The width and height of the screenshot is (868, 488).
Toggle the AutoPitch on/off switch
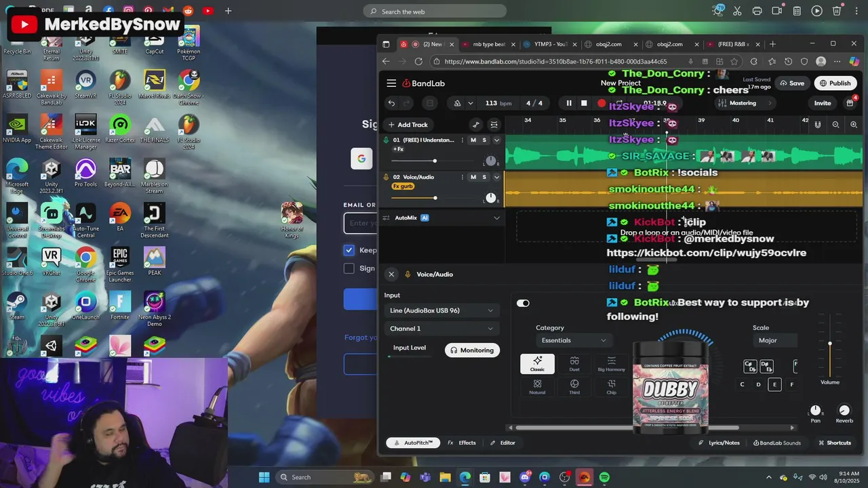(x=523, y=303)
